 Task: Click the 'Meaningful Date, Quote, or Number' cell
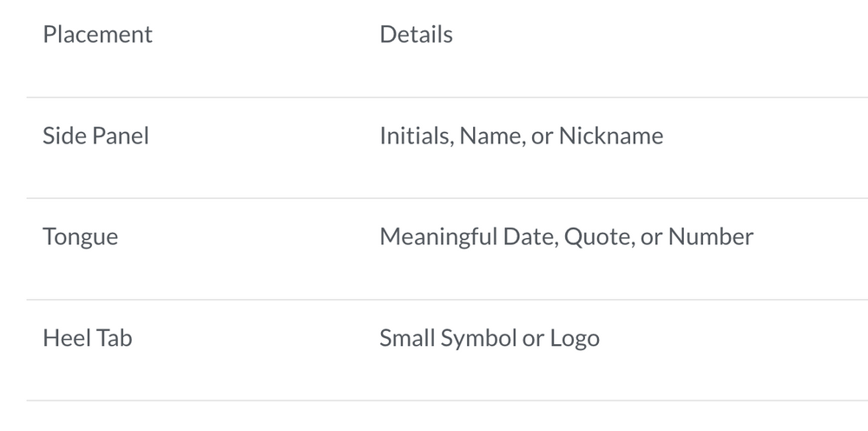566,237
